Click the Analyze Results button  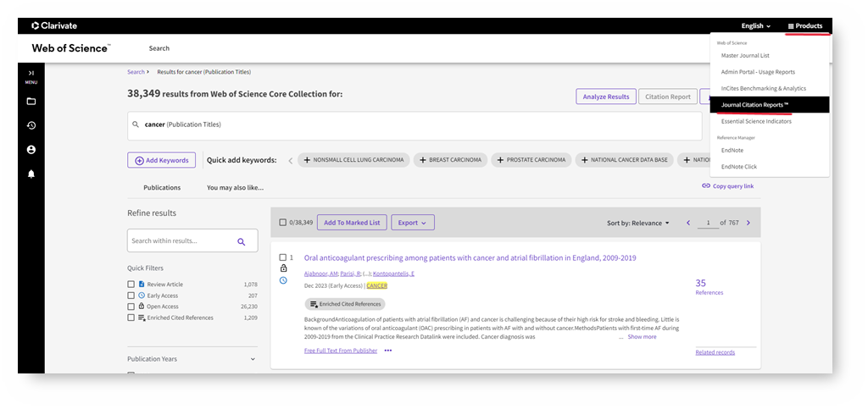pyautogui.click(x=605, y=97)
